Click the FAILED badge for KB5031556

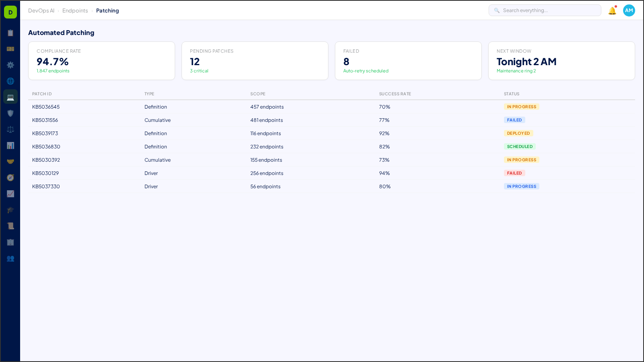click(514, 120)
